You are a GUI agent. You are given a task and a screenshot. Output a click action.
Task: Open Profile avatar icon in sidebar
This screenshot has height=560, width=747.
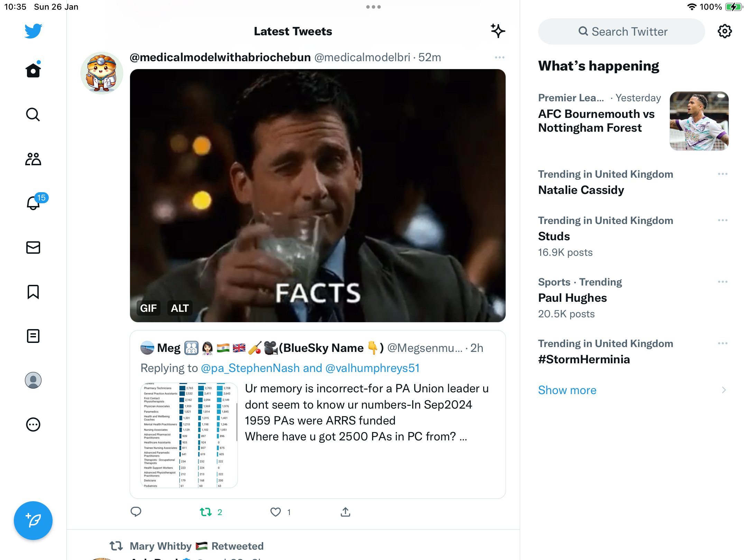pyautogui.click(x=33, y=380)
